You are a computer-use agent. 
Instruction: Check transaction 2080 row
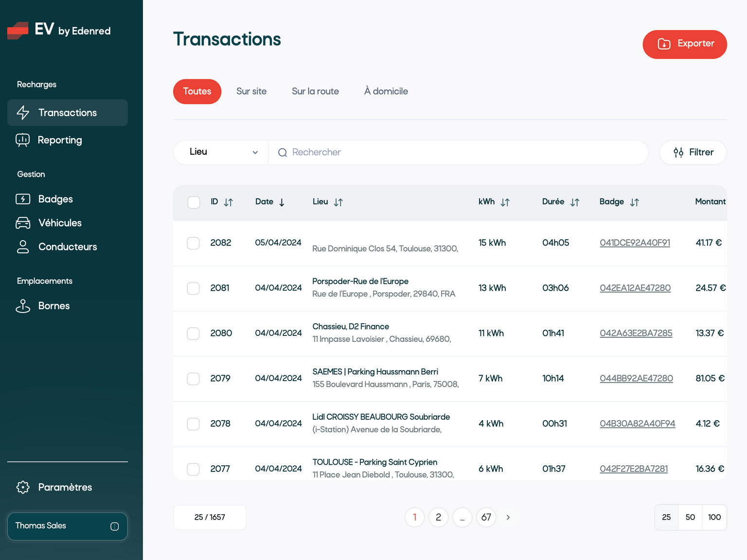194,333
